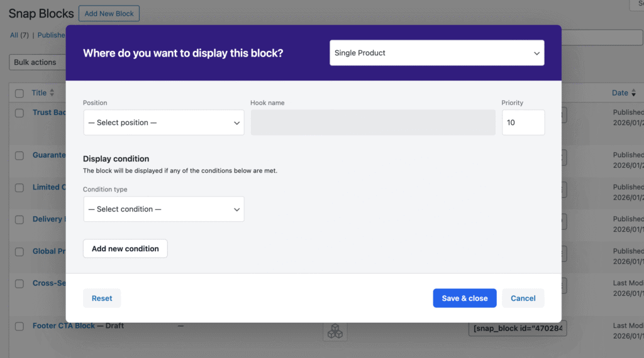This screenshot has height=358, width=644.
Task: Open the Bulk actions dropdown
Action: (x=36, y=62)
